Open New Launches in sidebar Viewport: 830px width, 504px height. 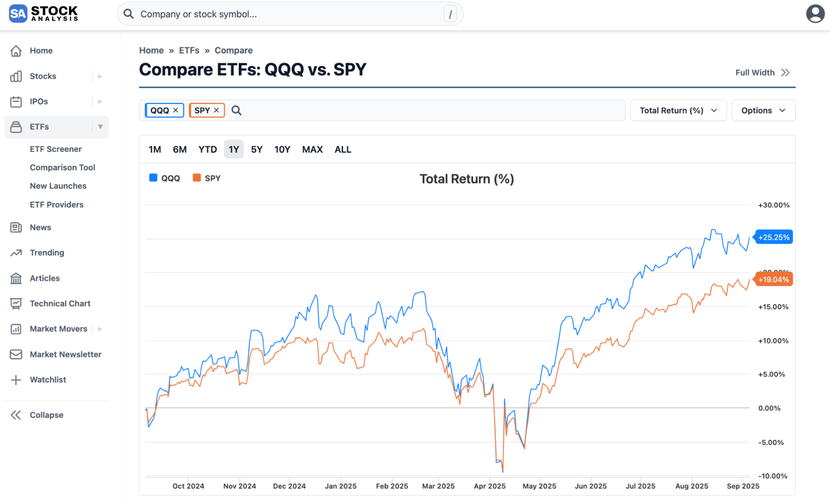(x=58, y=186)
